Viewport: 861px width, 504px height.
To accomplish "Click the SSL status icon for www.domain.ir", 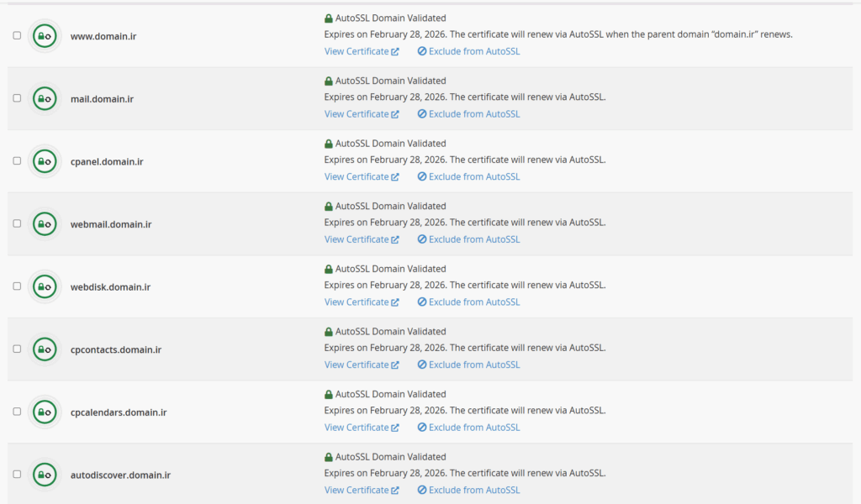I will [x=45, y=35].
